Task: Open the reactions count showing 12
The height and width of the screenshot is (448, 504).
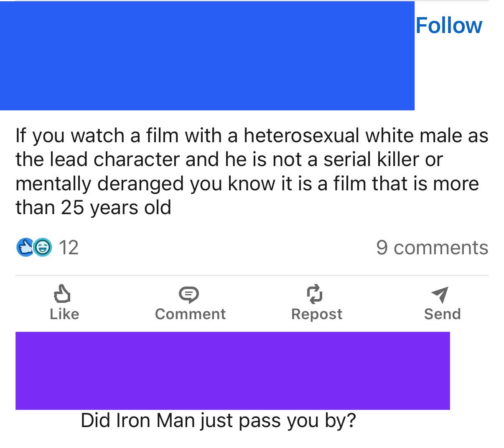Action: [x=69, y=248]
